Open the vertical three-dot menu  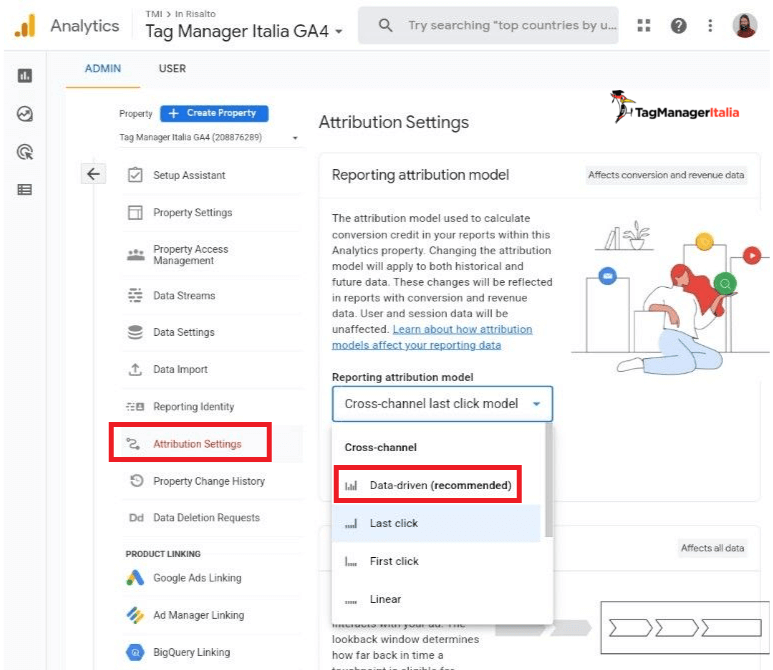(x=710, y=25)
